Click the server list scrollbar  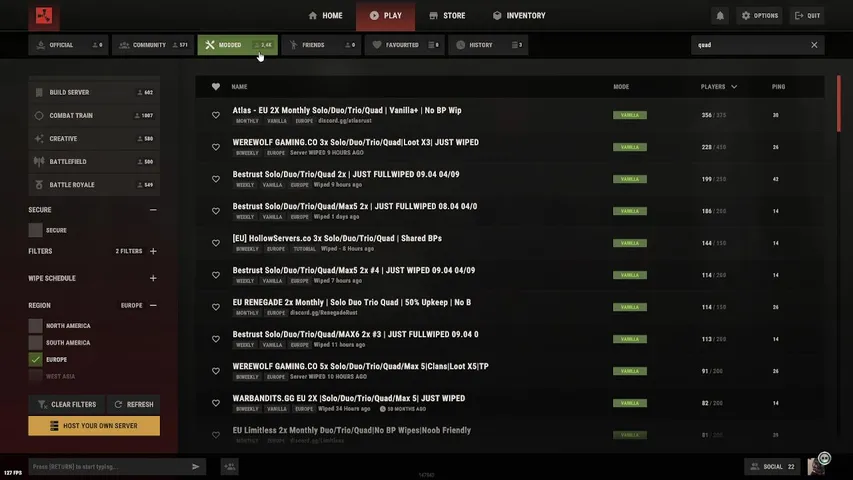pyautogui.click(x=839, y=103)
